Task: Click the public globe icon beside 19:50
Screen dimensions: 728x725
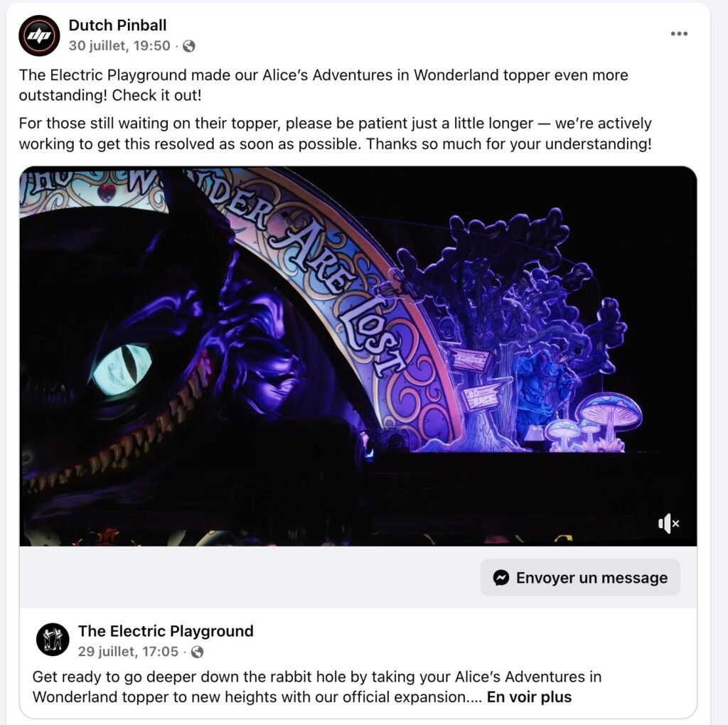Action: pyautogui.click(x=188, y=46)
